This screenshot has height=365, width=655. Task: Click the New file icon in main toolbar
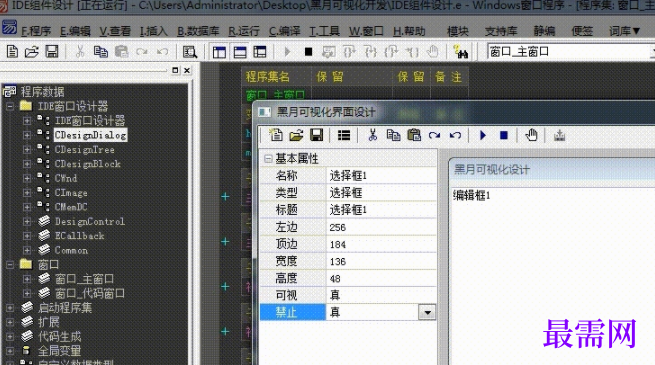[x=13, y=52]
